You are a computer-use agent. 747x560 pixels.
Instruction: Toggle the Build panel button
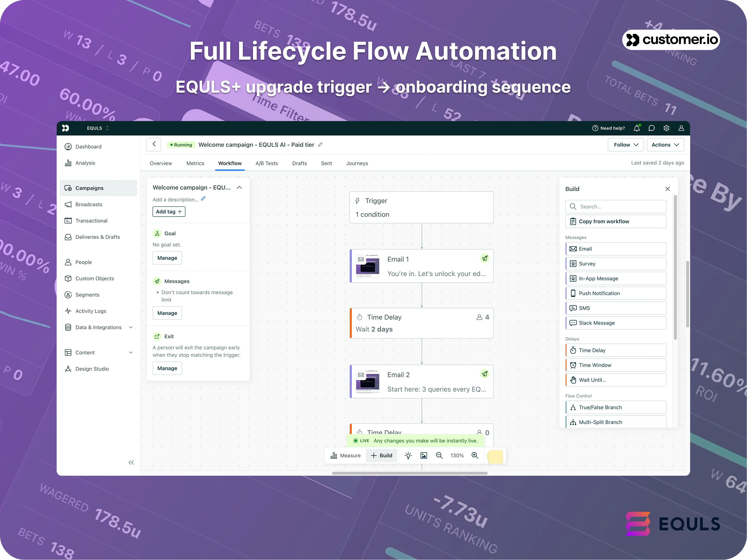pos(382,455)
